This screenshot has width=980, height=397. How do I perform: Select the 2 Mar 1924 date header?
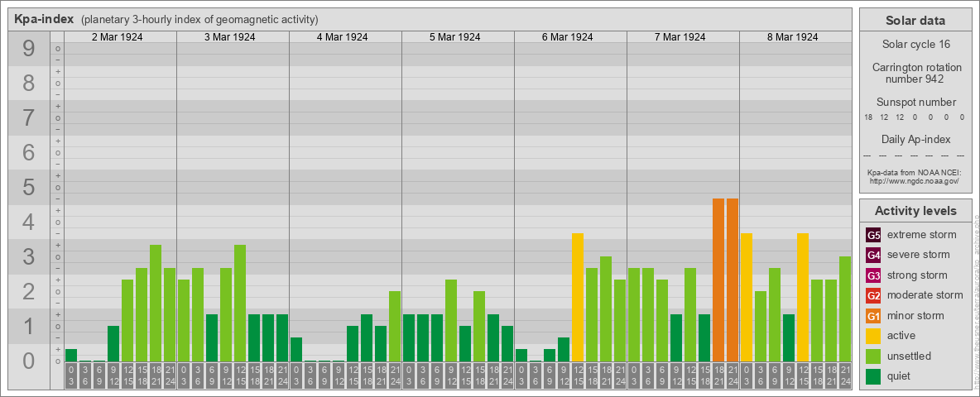pos(120,37)
